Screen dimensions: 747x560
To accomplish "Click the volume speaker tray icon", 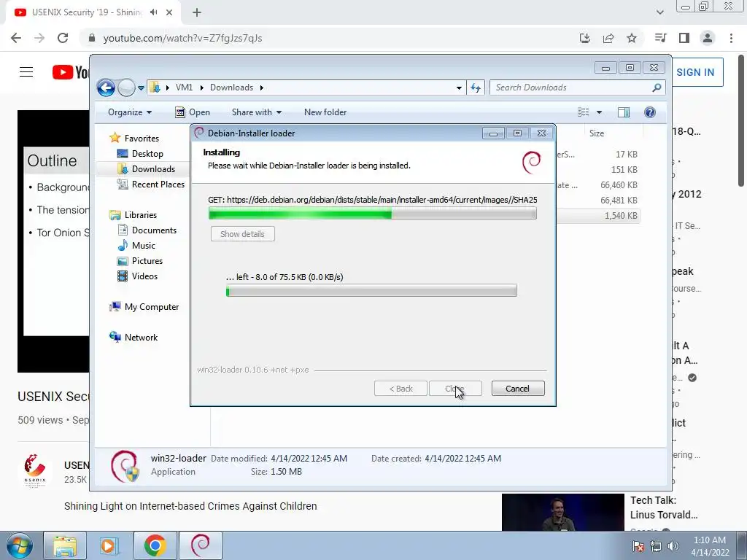I will coord(673,546).
